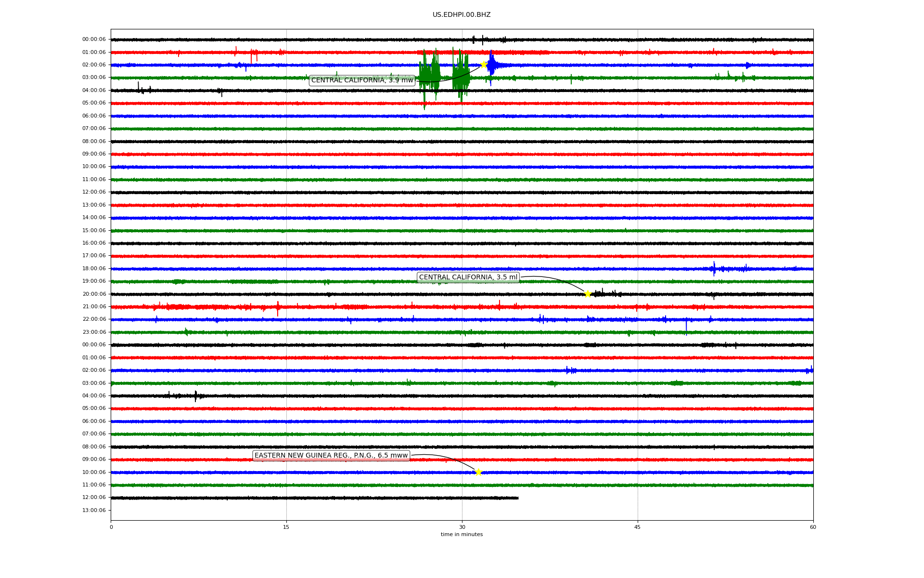Click the 13:00:06 time label
Image resolution: width=924 pixels, height=578 pixels.
94,510
